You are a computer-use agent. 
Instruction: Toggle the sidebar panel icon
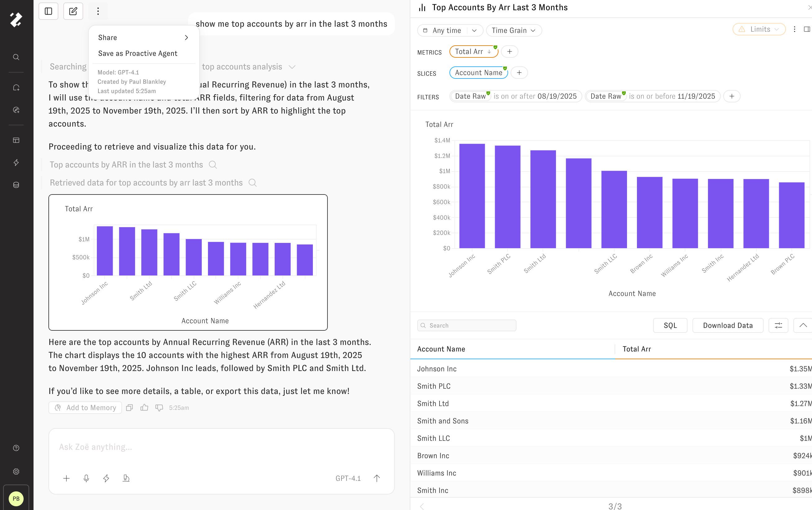[x=48, y=11]
